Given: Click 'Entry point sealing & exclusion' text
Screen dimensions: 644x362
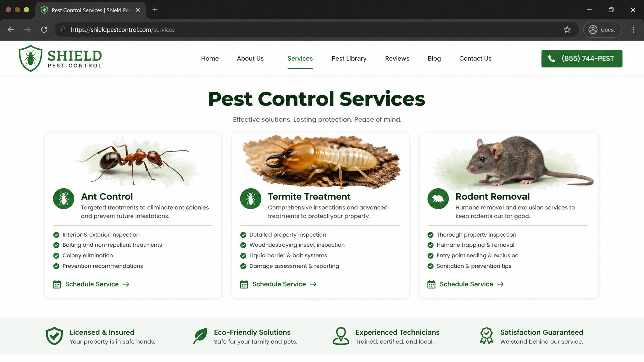Looking at the screenshot, I should 477,255.
